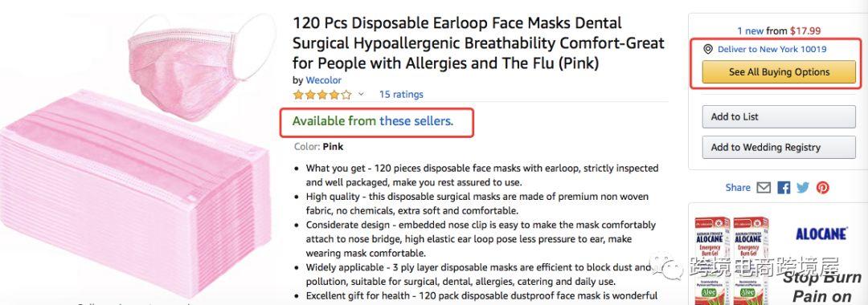Click the Share label
This screenshot has height=305, width=868.
(x=738, y=188)
